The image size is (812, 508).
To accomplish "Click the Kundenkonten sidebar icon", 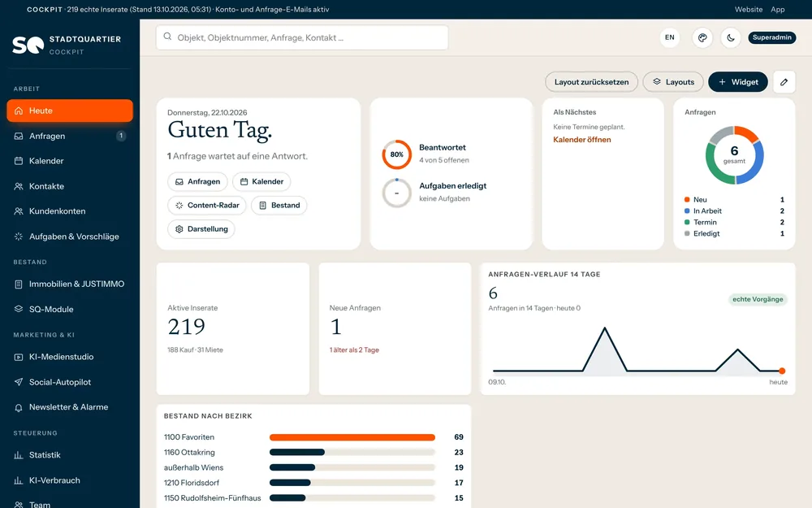I will [19, 211].
